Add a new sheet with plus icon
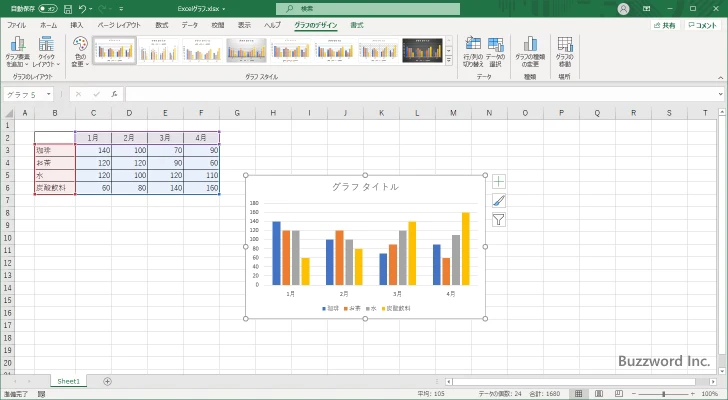Image resolution: width=728 pixels, height=400 pixels. pyautogui.click(x=107, y=381)
